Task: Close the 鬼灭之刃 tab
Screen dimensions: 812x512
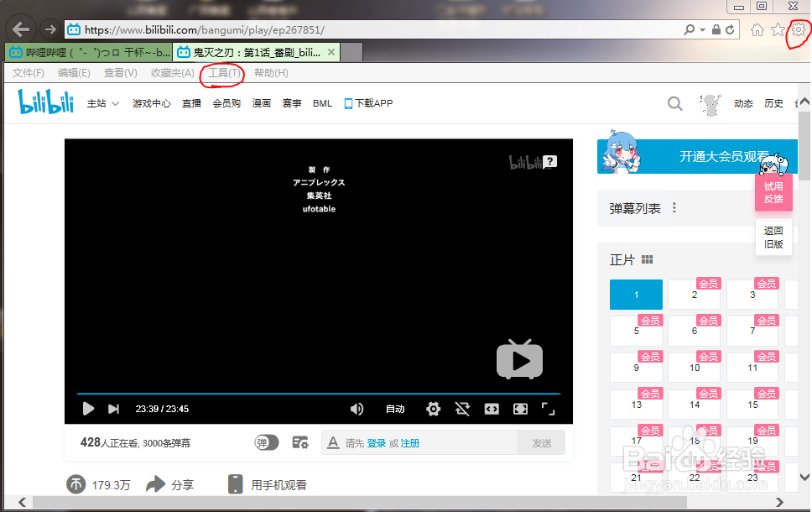Action: pos(331,52)
